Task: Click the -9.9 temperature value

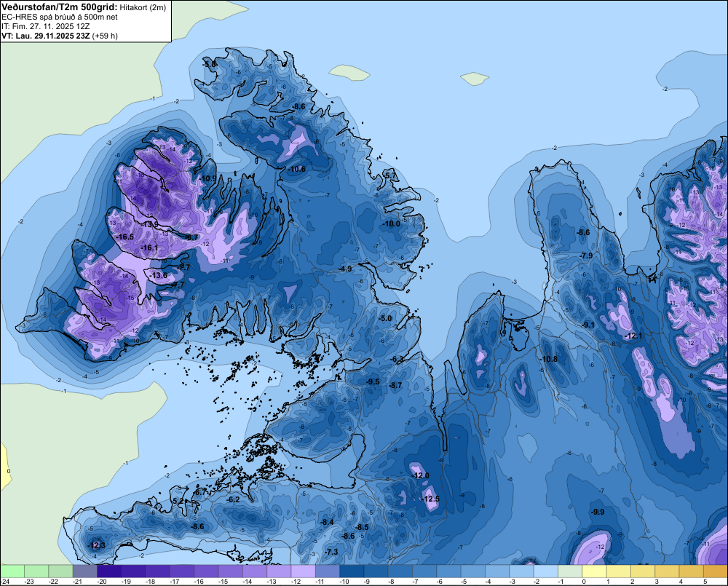Action: pyautogui.click(x=598, y=512)
